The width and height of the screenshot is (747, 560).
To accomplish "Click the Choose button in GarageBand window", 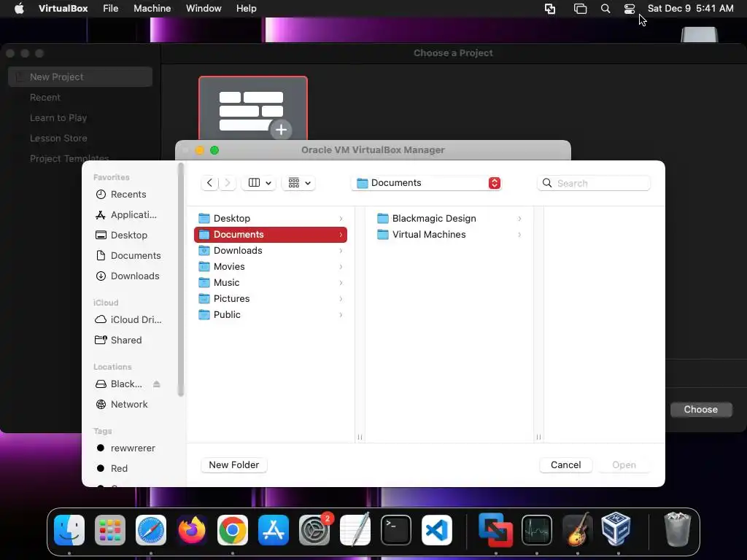I will 701,410.
